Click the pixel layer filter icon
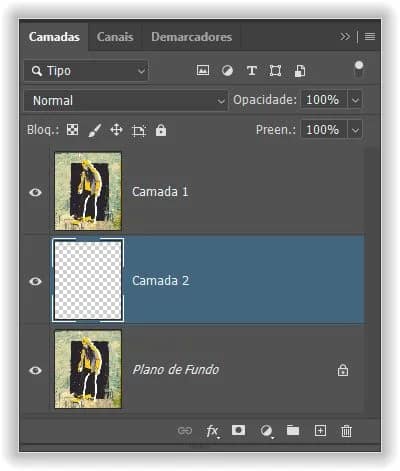The width and height of the screenshot is (400, 471). [203, 70]
